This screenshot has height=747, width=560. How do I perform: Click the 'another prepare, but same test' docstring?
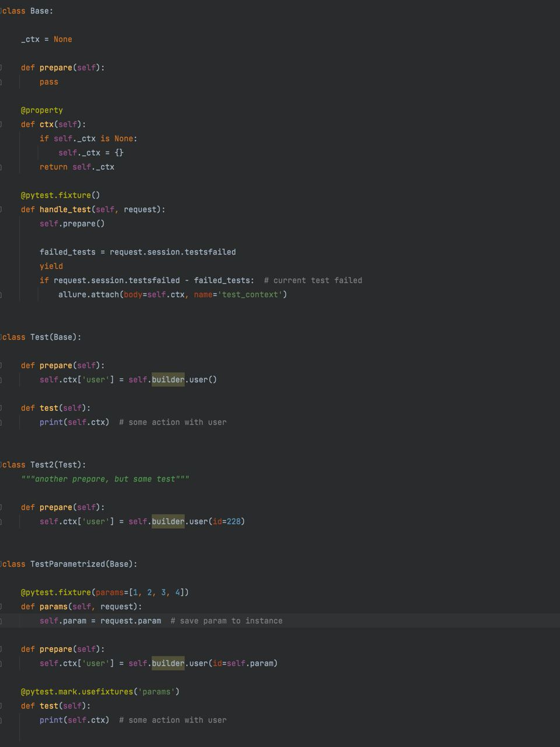point(105,479)
